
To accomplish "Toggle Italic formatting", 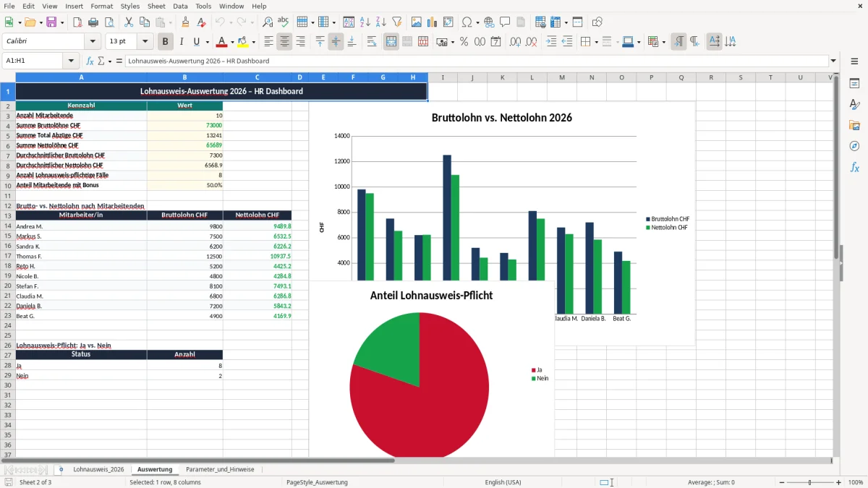I will click(182, 42).
